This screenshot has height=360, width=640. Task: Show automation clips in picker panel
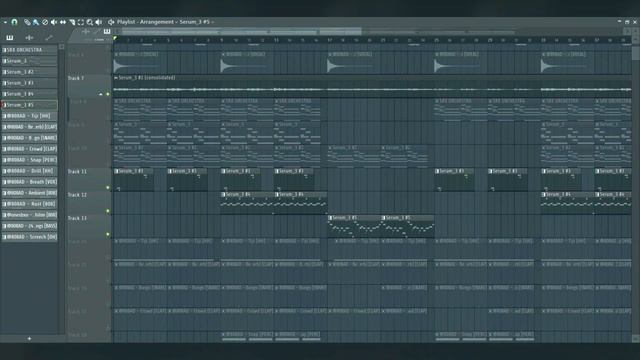pyautogui.click(x=49, y=38)
